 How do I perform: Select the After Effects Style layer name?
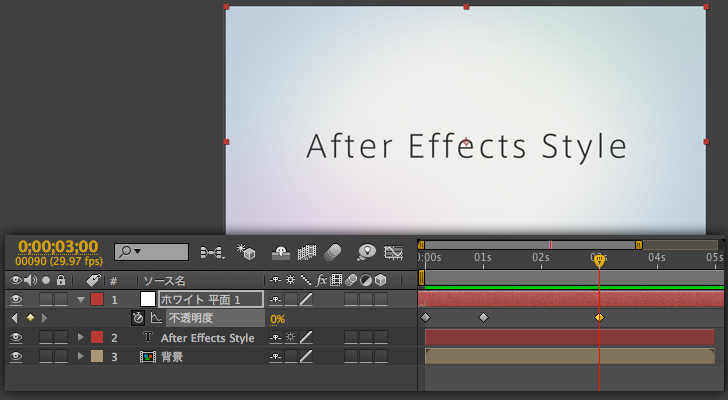[x=208, y=338]
